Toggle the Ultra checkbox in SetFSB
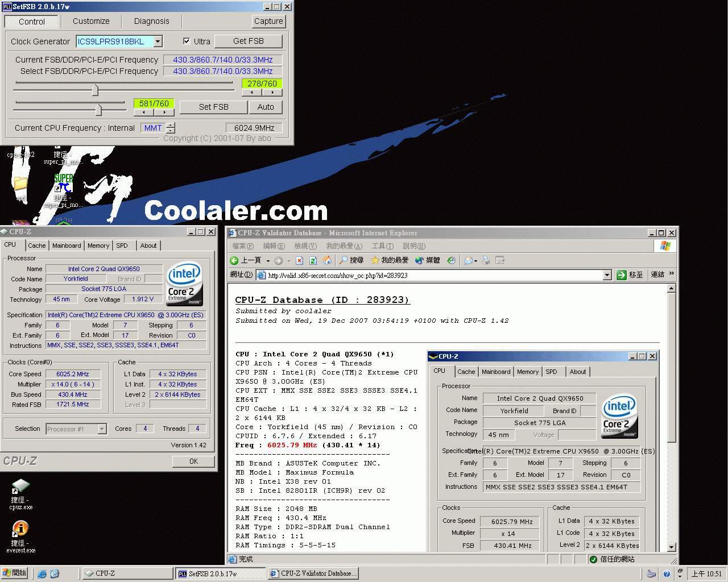Screen dimensions: 728x582 click(x=187, y=41)
